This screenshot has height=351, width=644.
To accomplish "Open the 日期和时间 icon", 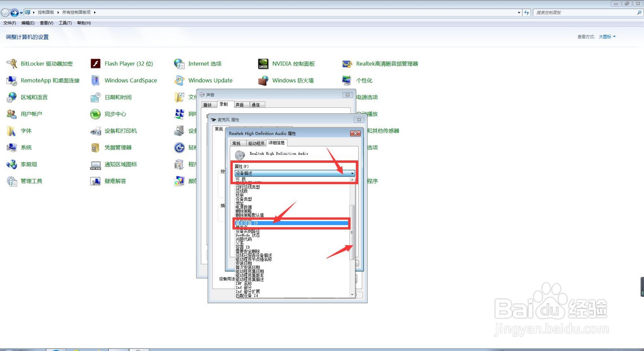I will pyautogui.click(x=95, y=97).
